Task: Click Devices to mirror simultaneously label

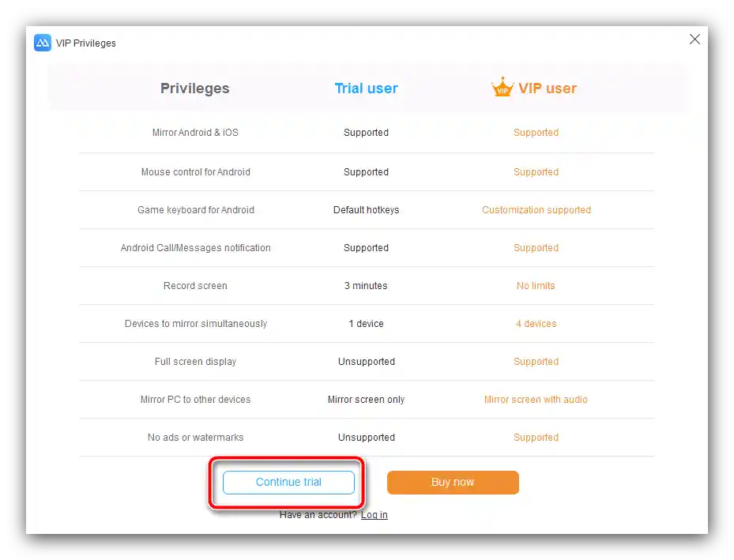Action: [x=196, y=323]
